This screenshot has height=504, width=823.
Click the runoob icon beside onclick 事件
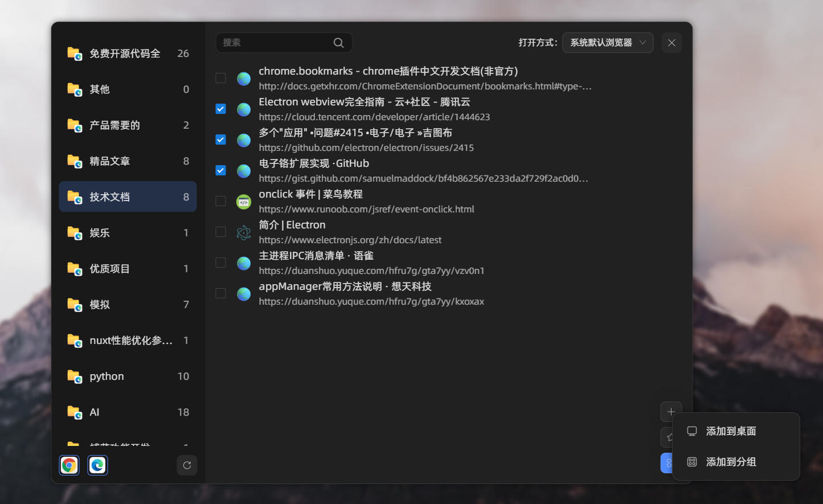click(243, 201)
